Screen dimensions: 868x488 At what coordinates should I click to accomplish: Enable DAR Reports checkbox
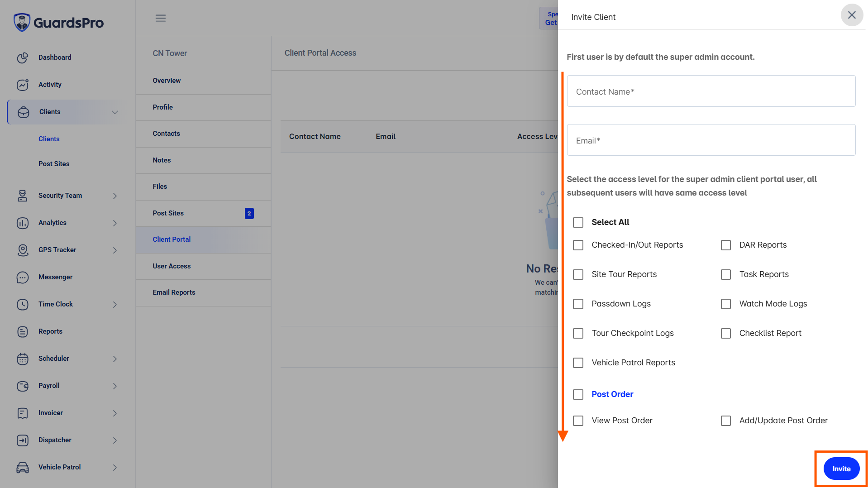(x=726, y=245)
